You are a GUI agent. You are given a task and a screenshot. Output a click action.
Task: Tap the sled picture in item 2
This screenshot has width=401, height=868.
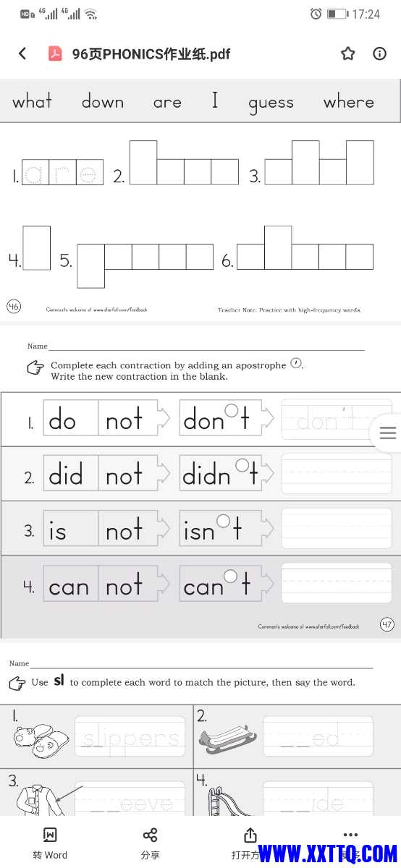(x=224, y=737)
